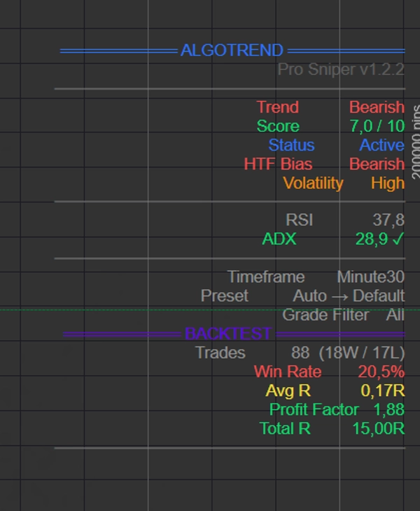Click the 20,5% win rate value

381,372
